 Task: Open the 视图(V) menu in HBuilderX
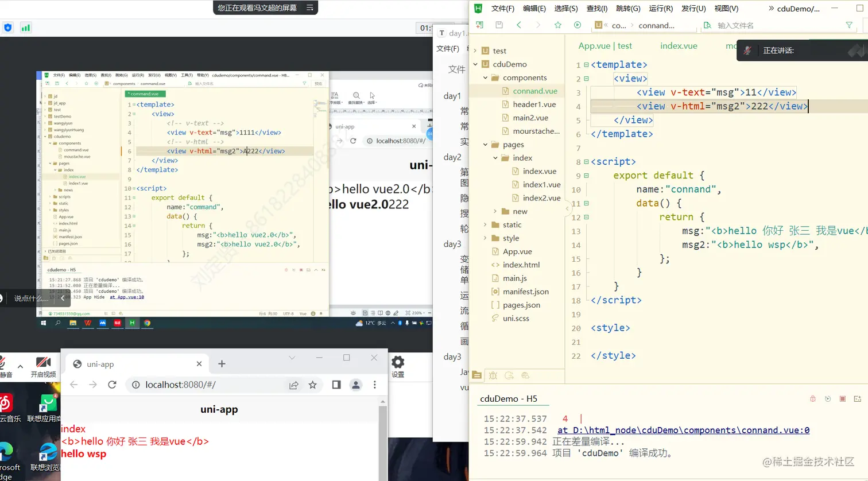pyautogui.click(x=726, y=8)
